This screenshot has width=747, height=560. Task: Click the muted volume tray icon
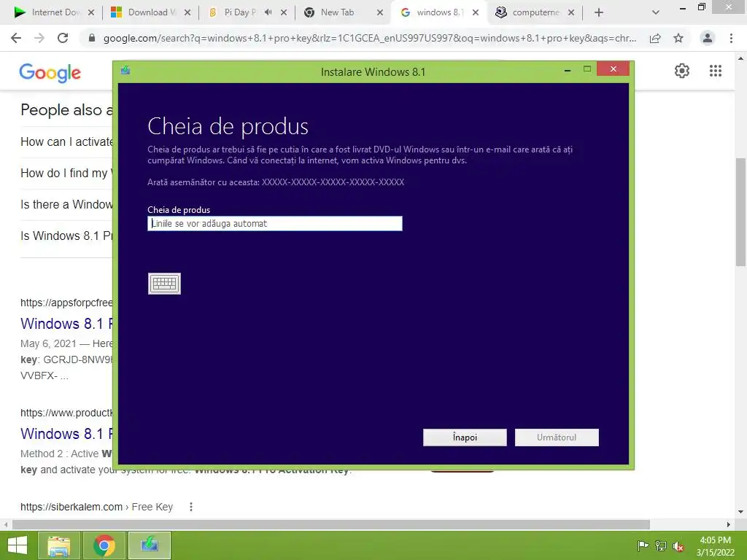[678, 546]
